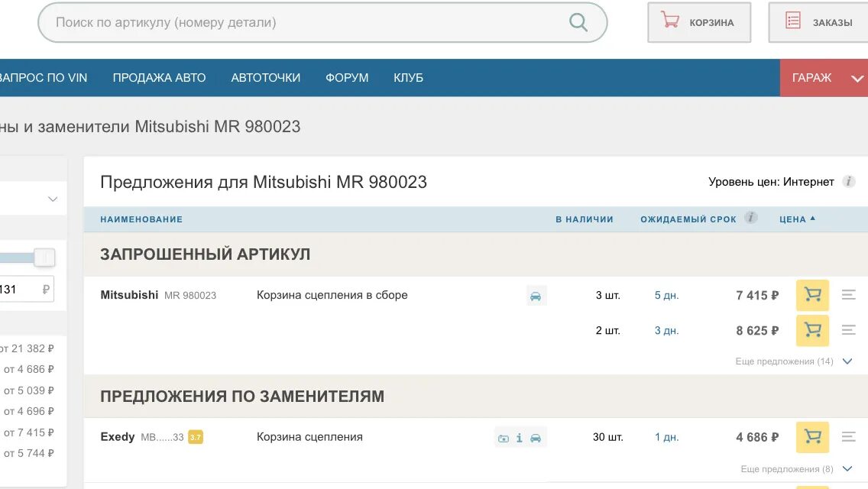Select filter option от 21 382 ₽

point(27,348)
